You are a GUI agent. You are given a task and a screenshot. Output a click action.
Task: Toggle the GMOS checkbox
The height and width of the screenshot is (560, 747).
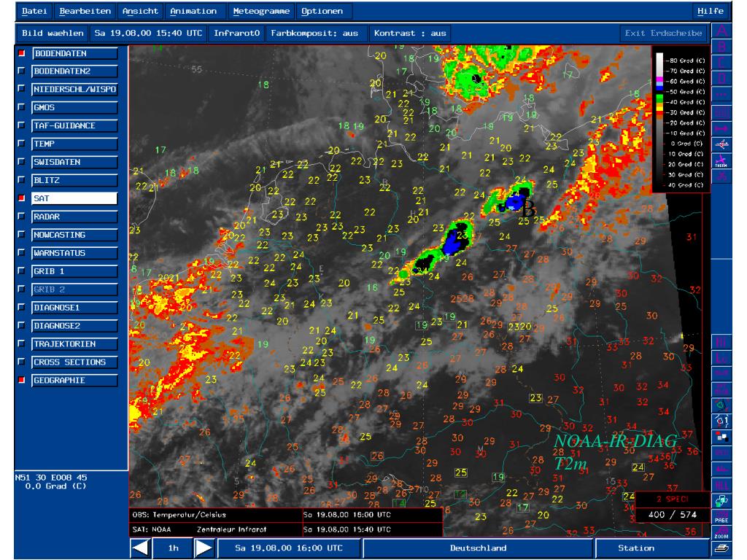pyautogui.click(x=21, y=106)
